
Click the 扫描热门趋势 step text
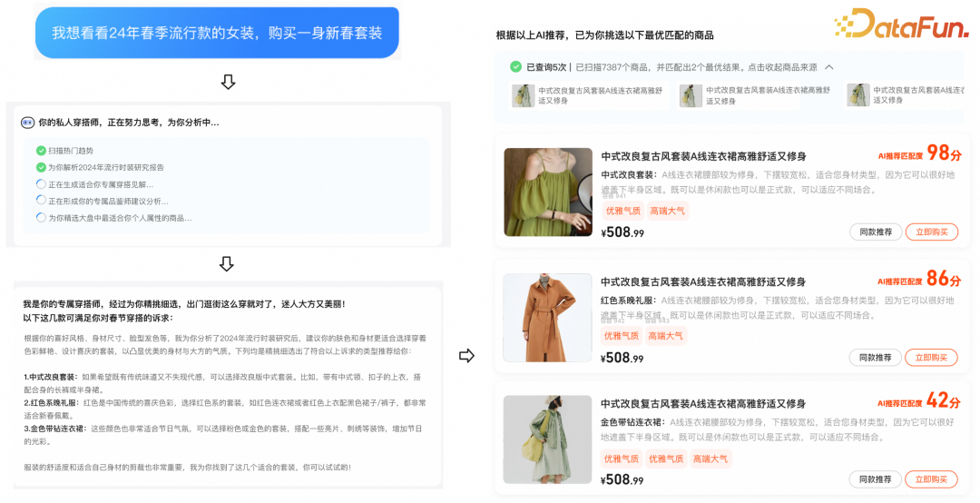pyautogui.click(x=71, y=151)
